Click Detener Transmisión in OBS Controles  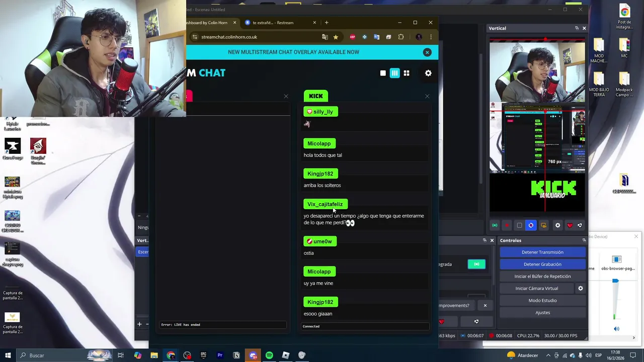click(542, 252)
